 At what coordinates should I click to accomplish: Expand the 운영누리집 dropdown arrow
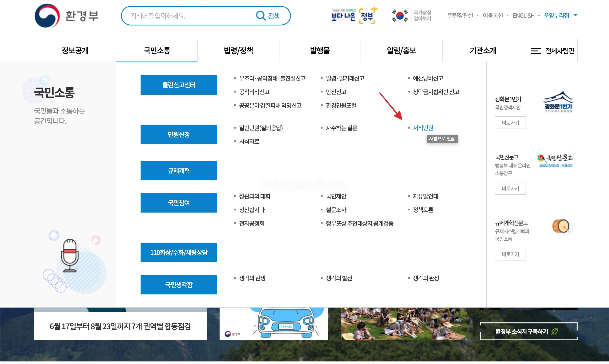(575, 15)
